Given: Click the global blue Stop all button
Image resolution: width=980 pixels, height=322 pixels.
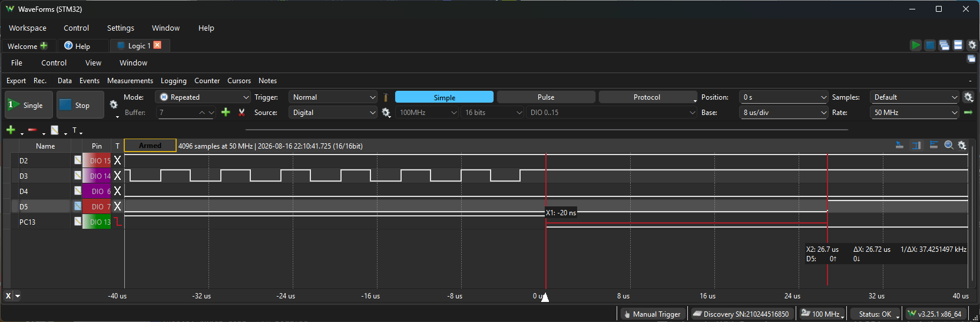Looking at the screenshot, I should (x=930, y=45).
